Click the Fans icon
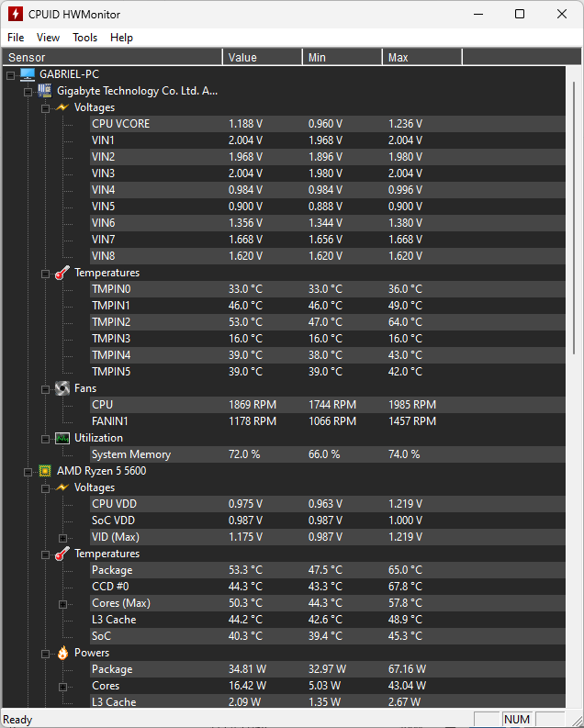Image resolution: width=584 pixels, height=728 pixels. click(62, 388)
